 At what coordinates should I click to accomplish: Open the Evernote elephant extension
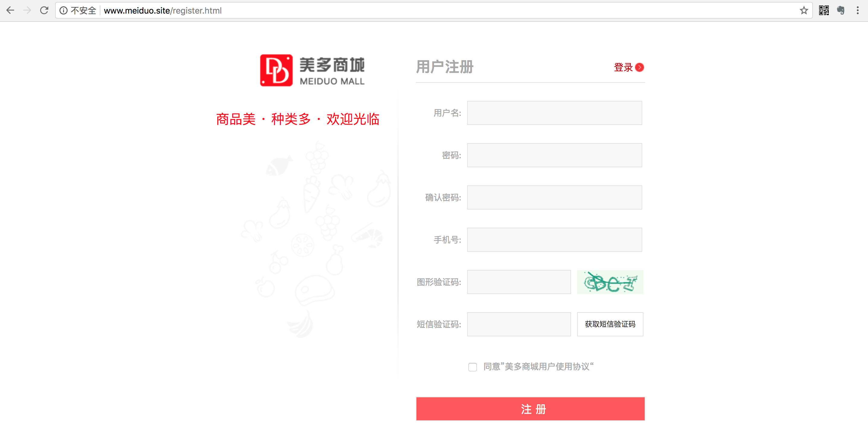point(840,11)
